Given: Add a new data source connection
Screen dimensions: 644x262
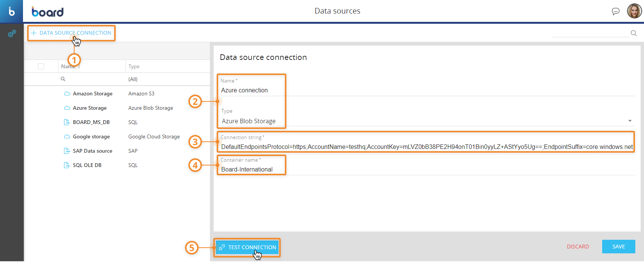Looking at the screenshot, I should [x=71, y=33].
